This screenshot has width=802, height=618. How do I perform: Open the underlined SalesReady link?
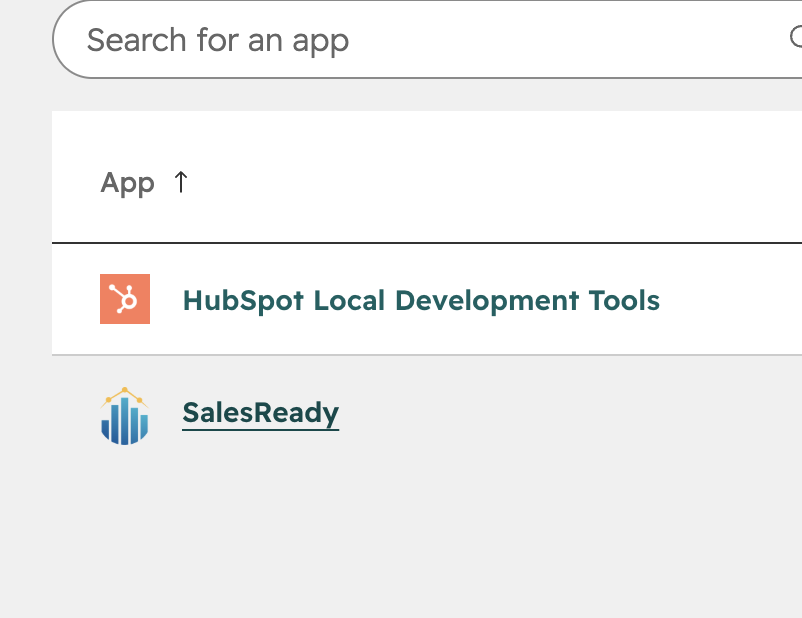[261, 413]
